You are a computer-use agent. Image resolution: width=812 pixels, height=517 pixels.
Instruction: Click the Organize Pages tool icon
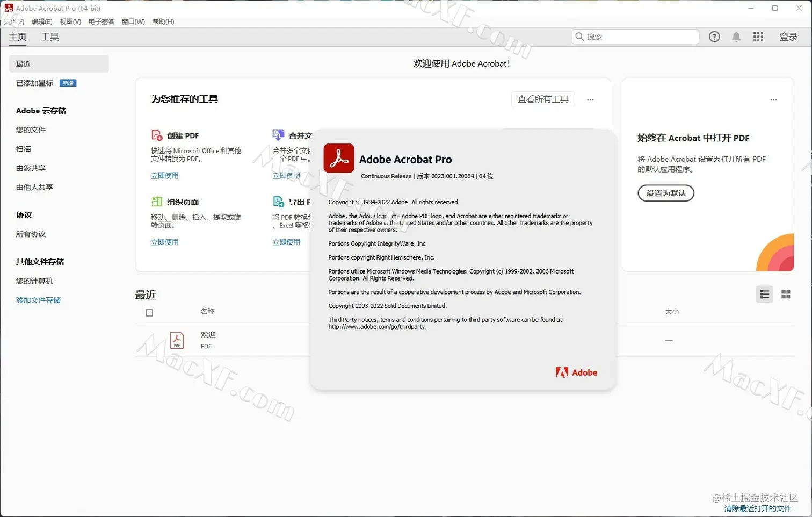(x=157, y=202)
